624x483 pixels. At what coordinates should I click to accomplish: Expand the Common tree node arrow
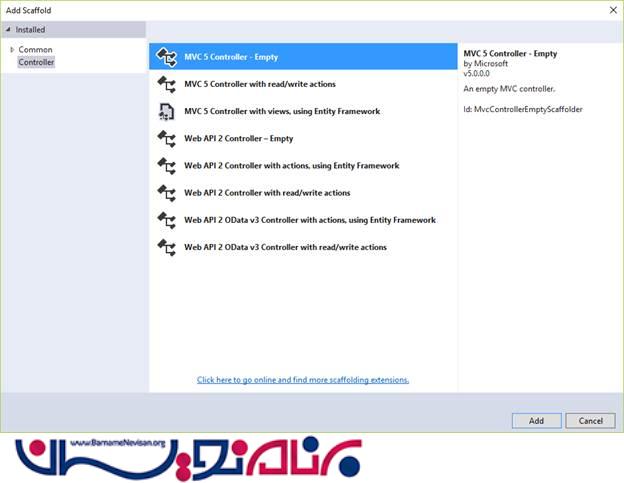coord(12,49)
